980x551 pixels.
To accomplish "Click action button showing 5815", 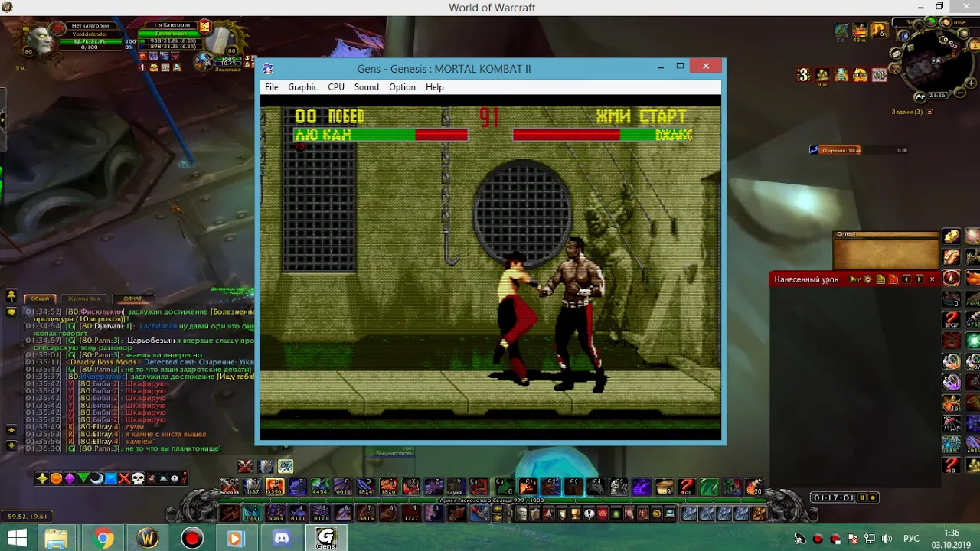I will 366,513.
